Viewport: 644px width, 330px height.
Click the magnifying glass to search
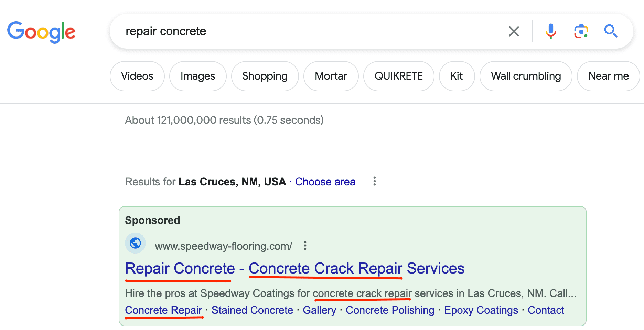(x=611, y=31)
